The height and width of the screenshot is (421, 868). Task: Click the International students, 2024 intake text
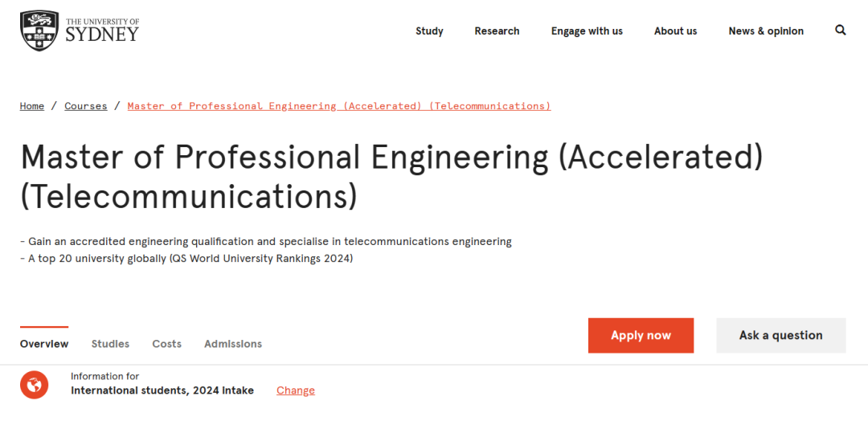point(162,390)
